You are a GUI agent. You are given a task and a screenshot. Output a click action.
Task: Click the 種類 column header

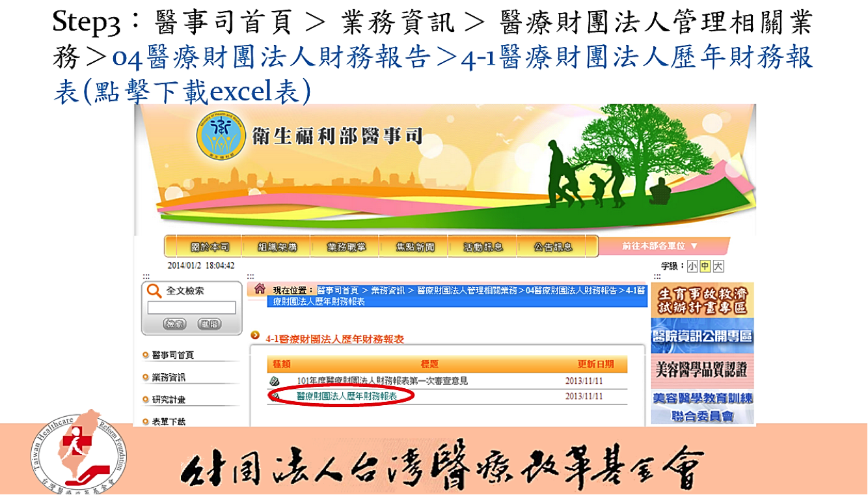pyautogui.click(x=281, y=365)
